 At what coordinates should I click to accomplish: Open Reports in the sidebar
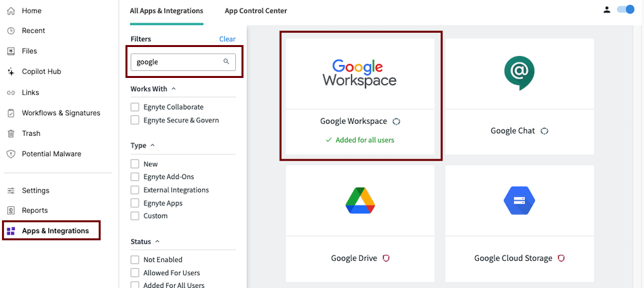coord(35,211)
